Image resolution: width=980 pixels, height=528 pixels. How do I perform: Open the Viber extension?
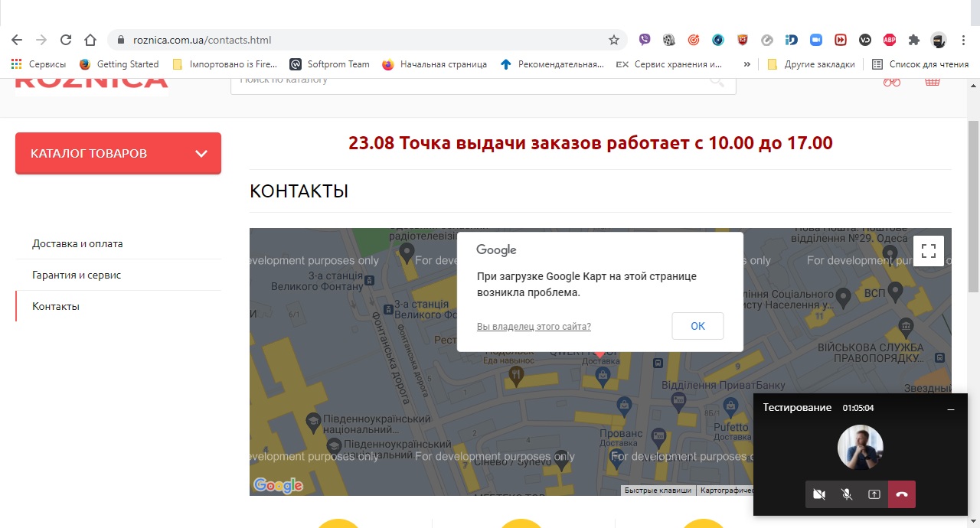coord(645,40)
